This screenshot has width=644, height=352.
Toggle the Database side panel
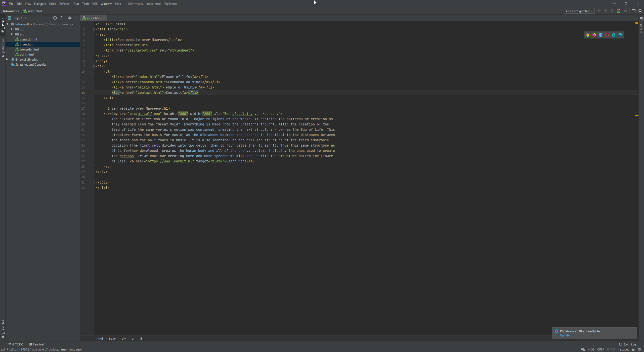click(641, 25)
